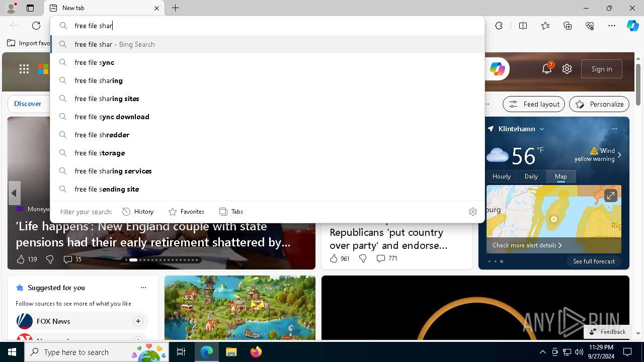Open the Feedback button
Screen dimensions: 644x362
pyautogui.click(x=607, y=332)
